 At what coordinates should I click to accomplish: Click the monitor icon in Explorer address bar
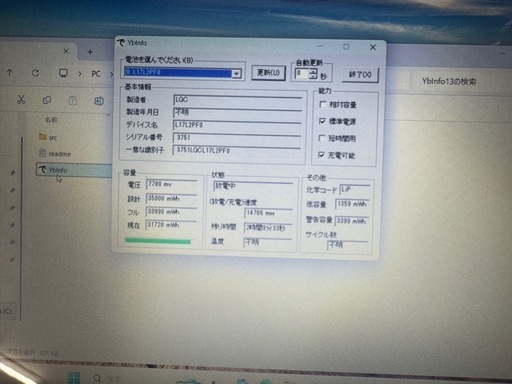(x=63, y=73)
